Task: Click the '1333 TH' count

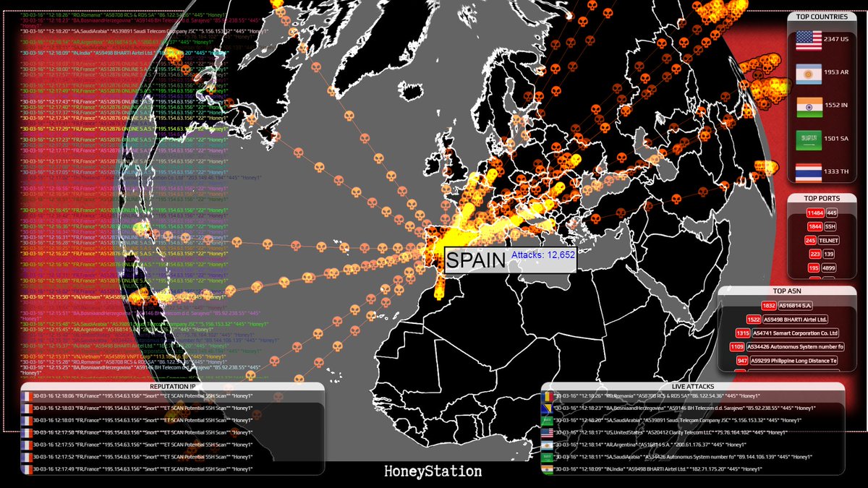Action: [836, 172]
